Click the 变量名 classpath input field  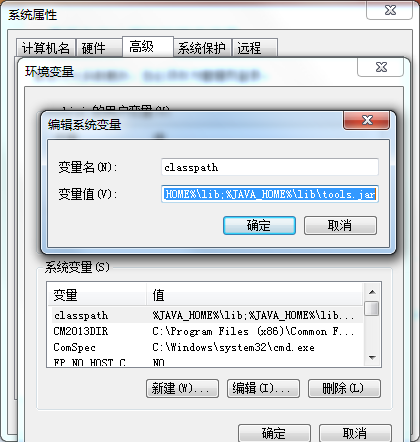(x=270, y=167)
